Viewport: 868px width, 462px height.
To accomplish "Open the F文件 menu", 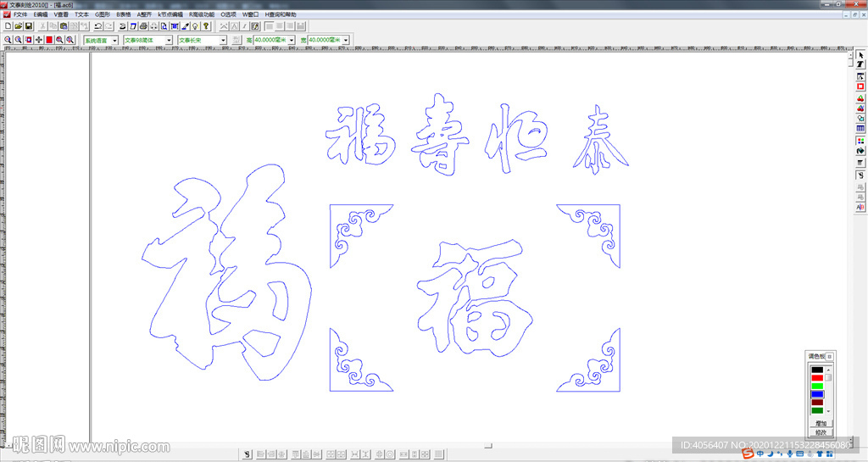I will 20,14.
